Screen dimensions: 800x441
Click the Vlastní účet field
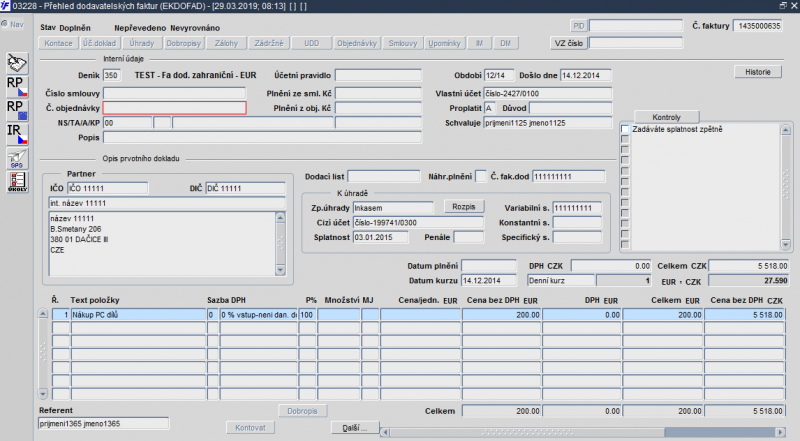pos(547,93)
